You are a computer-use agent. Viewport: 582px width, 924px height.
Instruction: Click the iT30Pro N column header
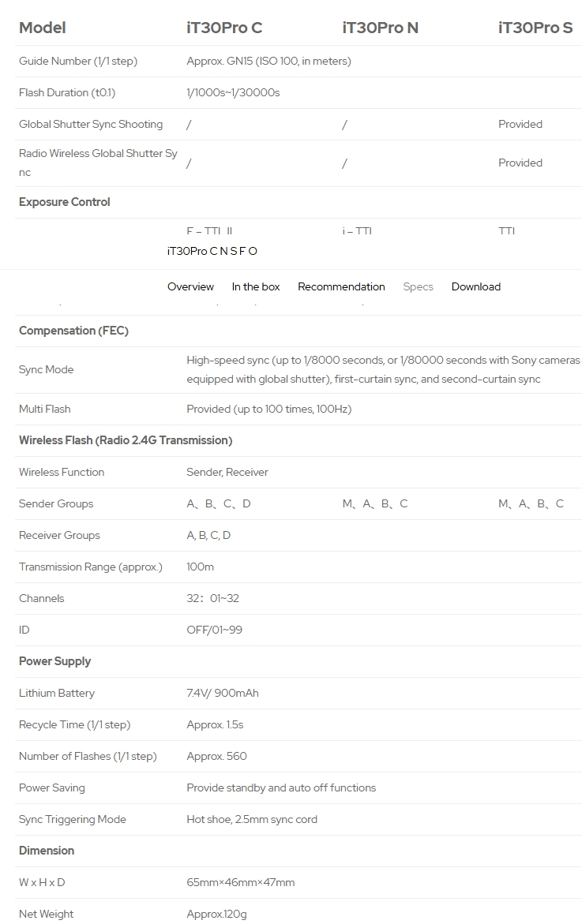coord(380,28)
